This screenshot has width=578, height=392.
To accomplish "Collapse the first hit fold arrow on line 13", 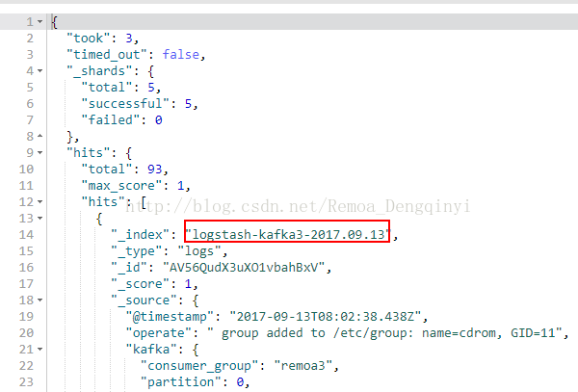I will pos(39,218).
